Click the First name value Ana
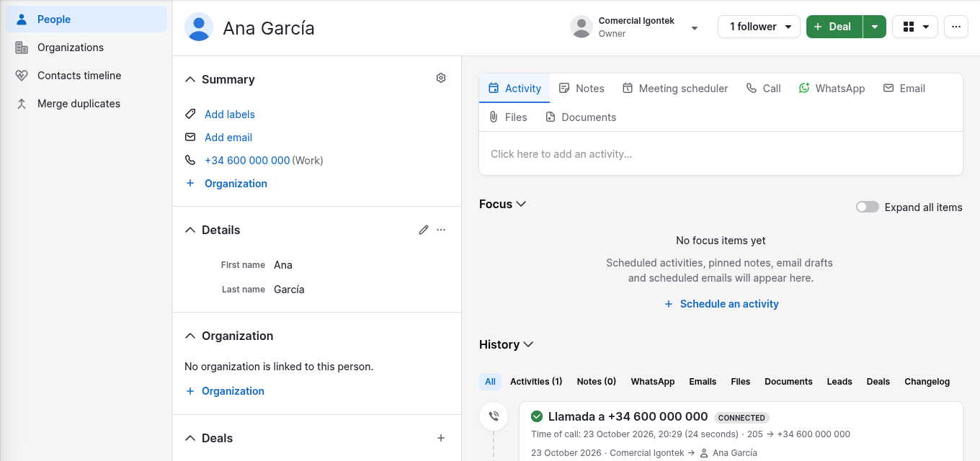The image size is (980, 461). [283, 264]
